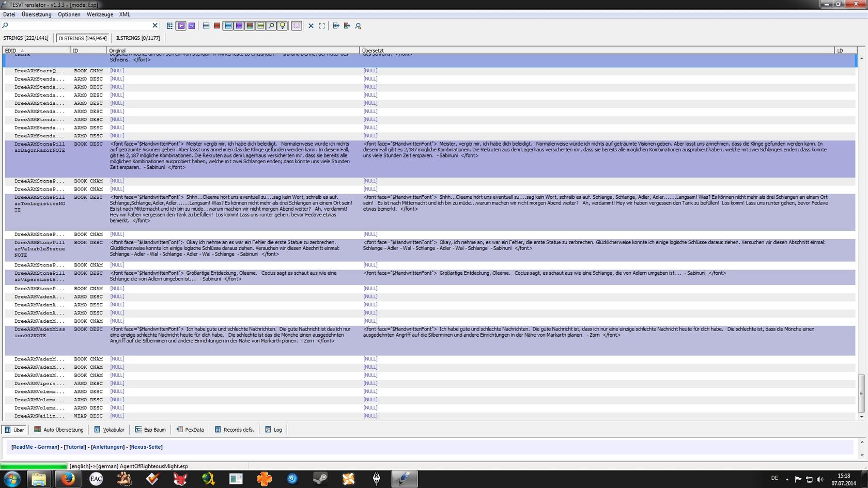The height and width of the screenshot is (488, 868).
Task: Open the Nexus-Seite link
Action: pos(146,447)
